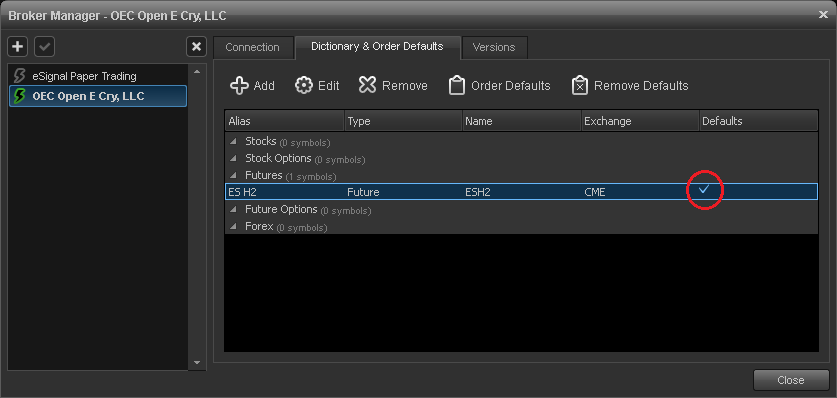This screenshot has height=398, width=837.
Task: Click the eSignal Paper Trading connection icon
Action: point(20,76)
